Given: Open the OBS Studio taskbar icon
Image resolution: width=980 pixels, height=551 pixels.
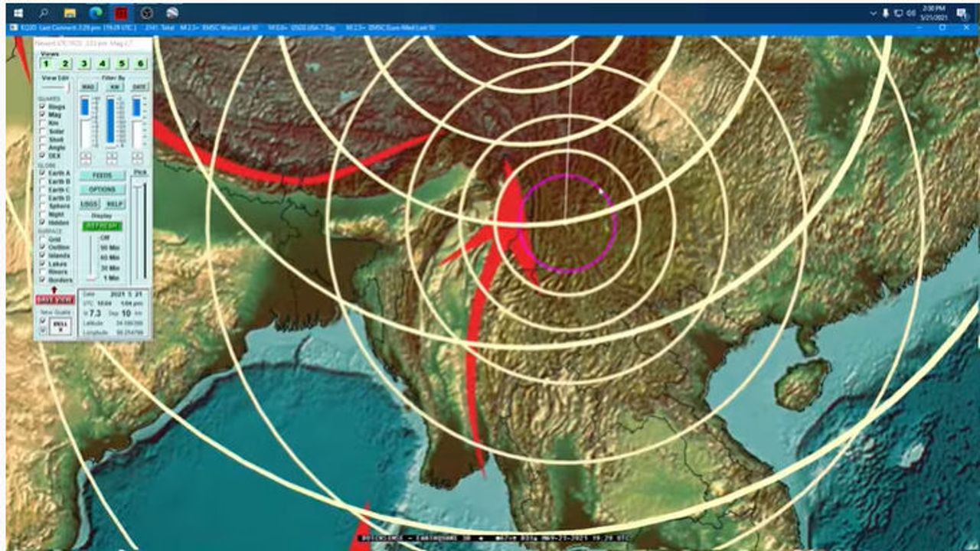Looking at the screenshot, I should 147,13.
